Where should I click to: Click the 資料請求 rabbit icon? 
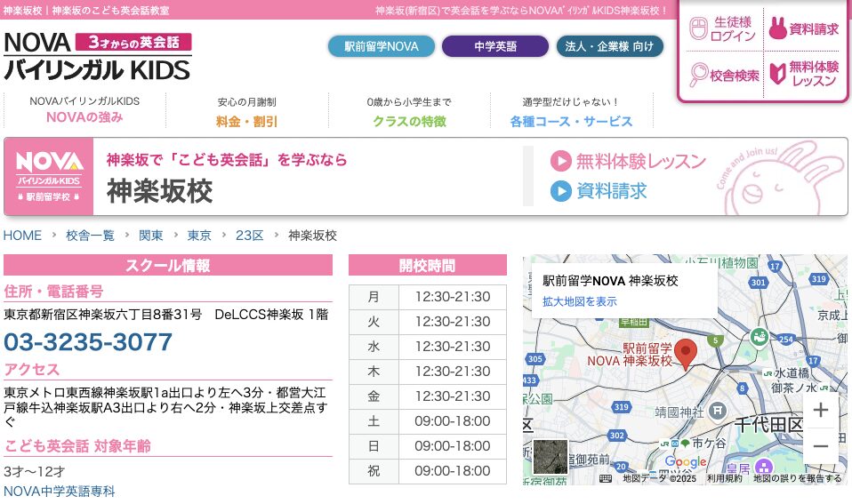tap(777, 28)
